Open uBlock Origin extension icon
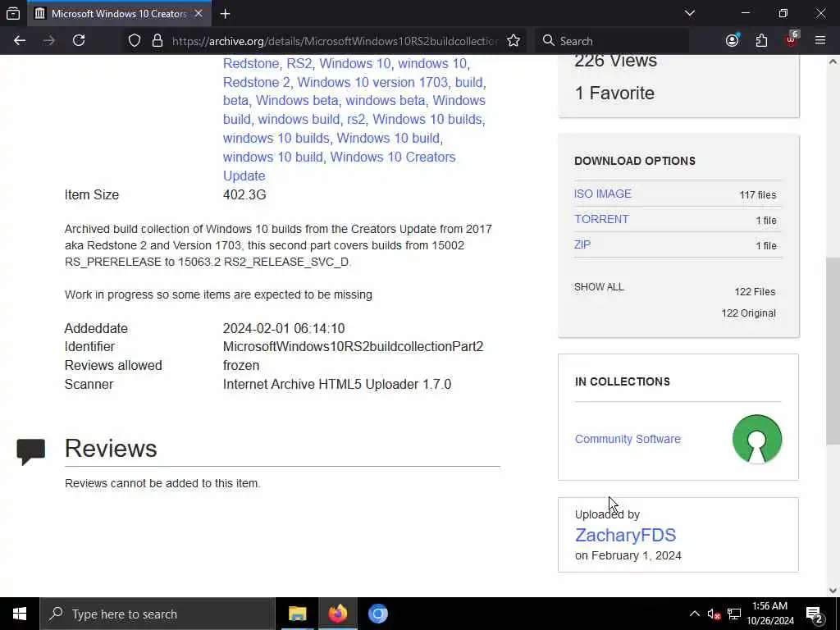The height and width of the screenshot is (630, 840). pyautogui.click(x=792, y=39)
